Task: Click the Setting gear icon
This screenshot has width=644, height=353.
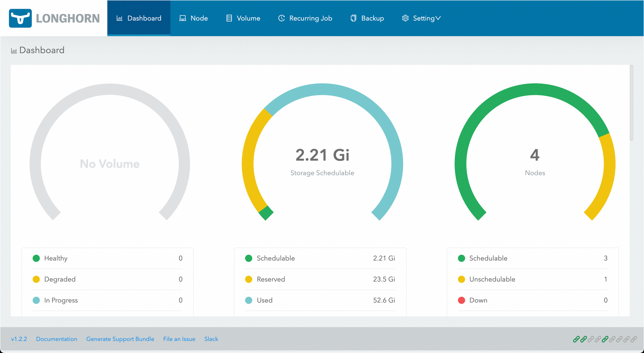Action: click(405, 18)
